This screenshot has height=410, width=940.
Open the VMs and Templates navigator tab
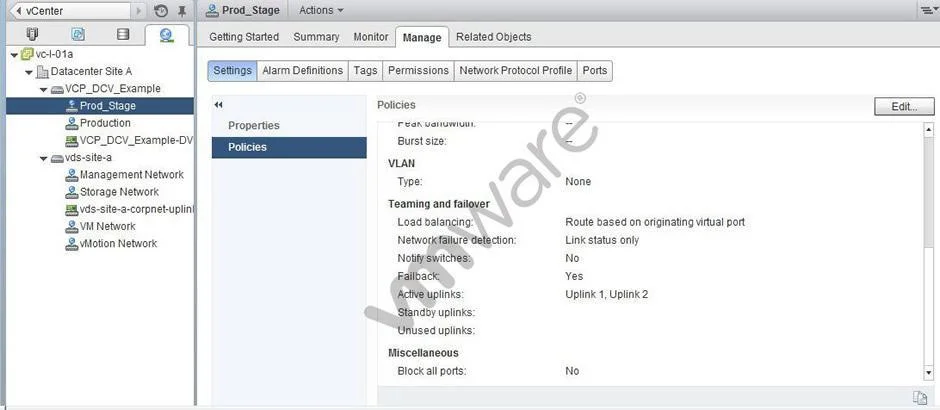pyautogui.click(x=78, y=35)
